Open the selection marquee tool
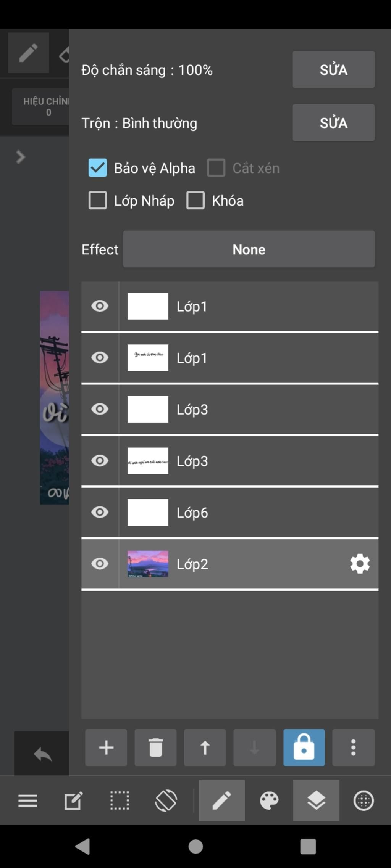Screen dimensions: 391x868 [x=120, y=800]
